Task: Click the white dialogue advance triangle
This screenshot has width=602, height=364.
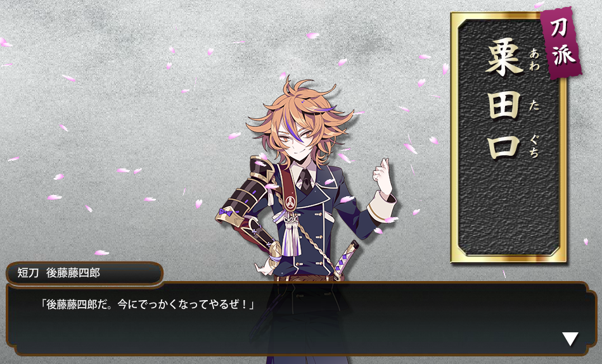Action: (570, 339)
